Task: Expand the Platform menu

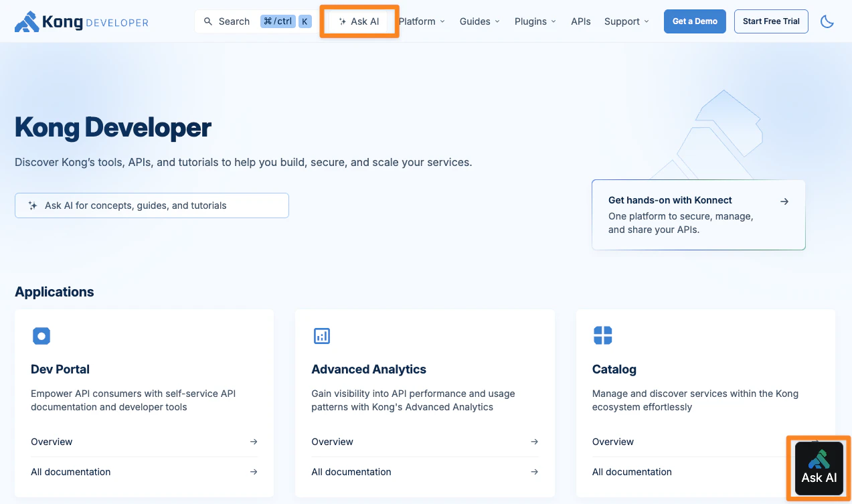Action: coord(422,21)
